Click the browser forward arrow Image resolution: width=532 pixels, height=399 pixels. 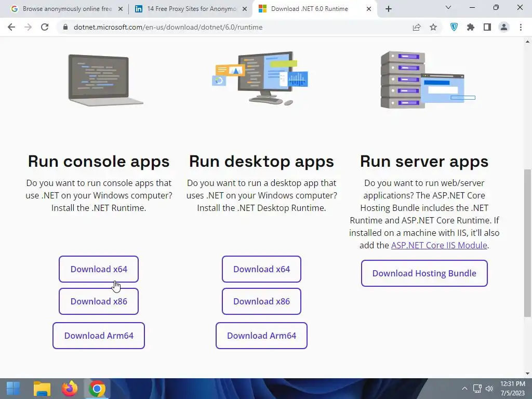pos(28,27)
